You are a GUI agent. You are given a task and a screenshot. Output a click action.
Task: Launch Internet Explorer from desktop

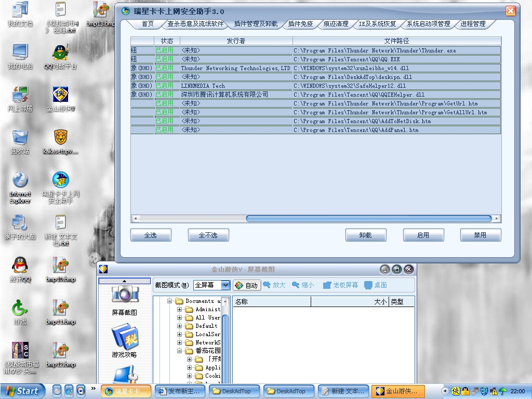[20, 188]
